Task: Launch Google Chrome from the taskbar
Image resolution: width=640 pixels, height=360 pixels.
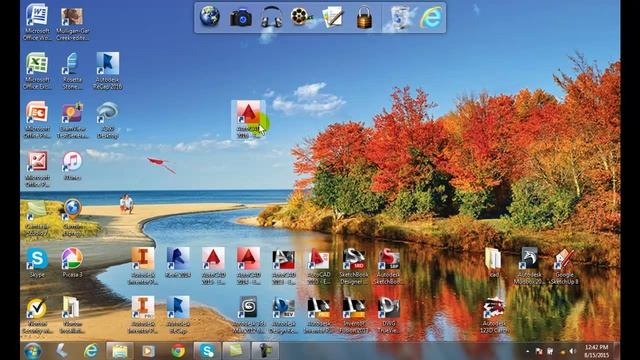Action: pyautogui.click(x=178, y=351)
